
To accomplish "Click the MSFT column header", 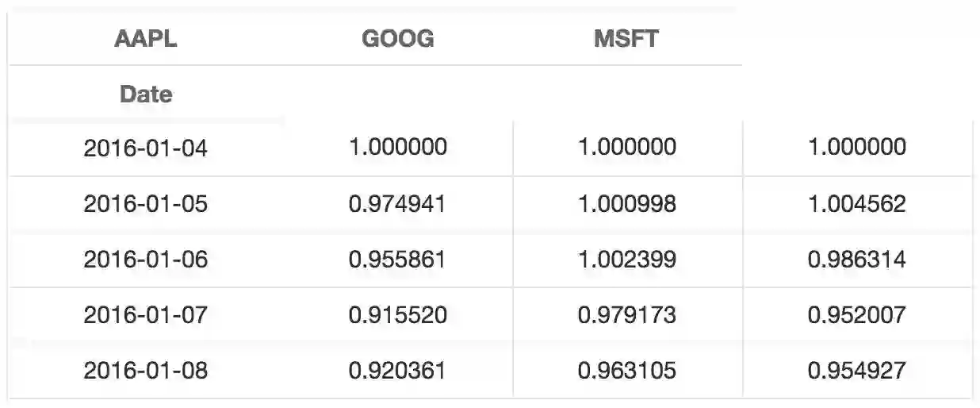I will click(x=626, y=39).
